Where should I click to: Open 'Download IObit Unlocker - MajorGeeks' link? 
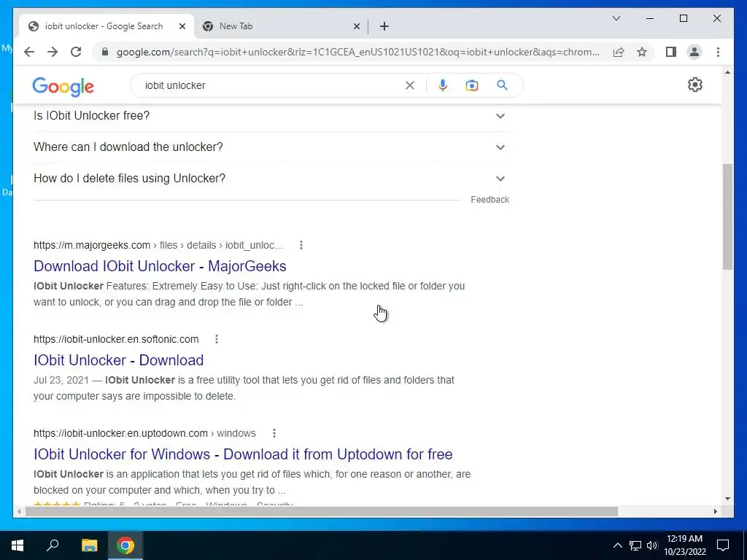tap(160, 266)
